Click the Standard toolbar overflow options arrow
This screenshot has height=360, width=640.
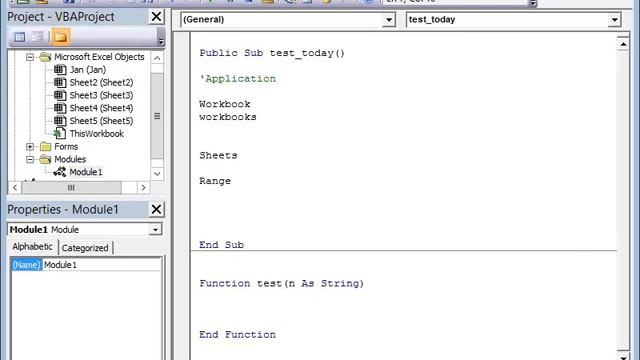[x=533, y=3]
